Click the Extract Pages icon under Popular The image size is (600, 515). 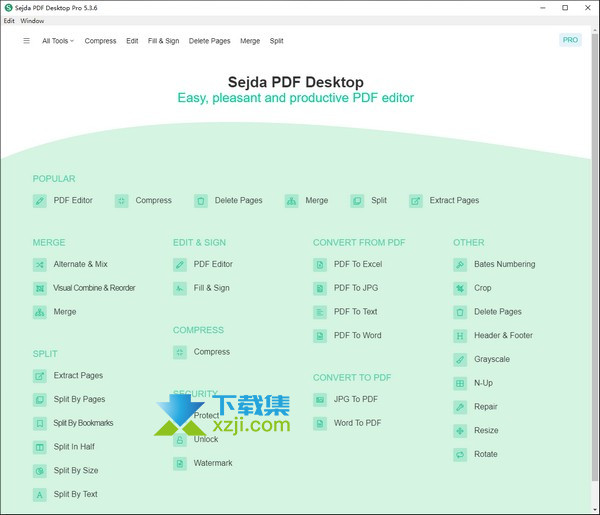[416, 201]
